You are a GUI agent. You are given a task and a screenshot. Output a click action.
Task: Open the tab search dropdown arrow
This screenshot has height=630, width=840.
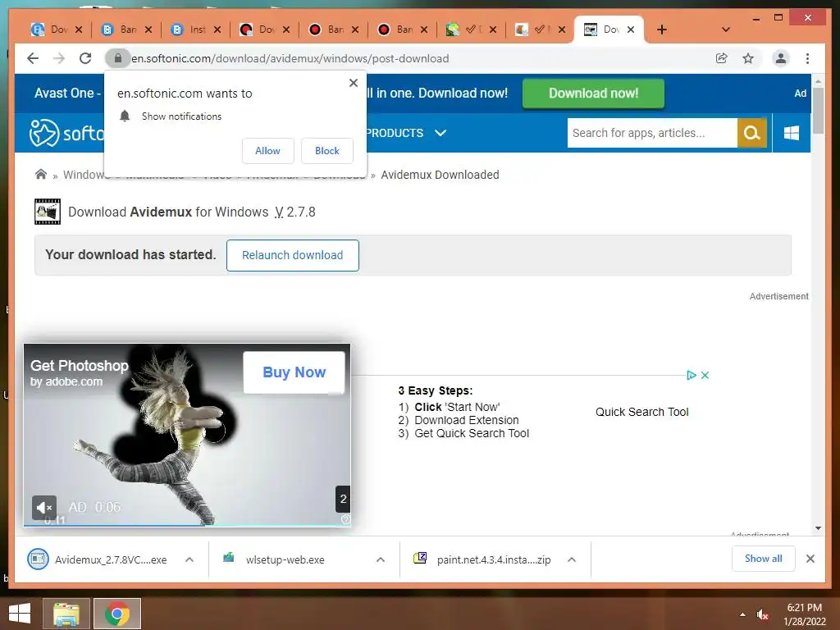(726, 30)
